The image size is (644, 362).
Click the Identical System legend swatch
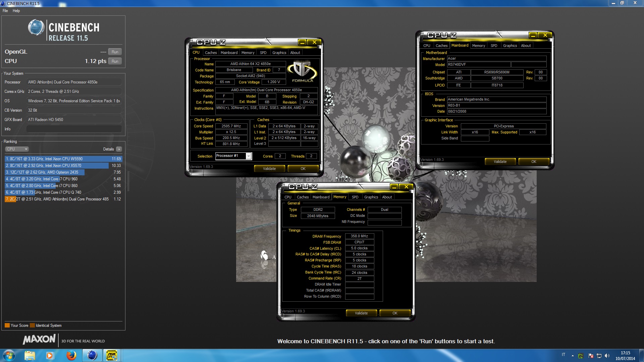[32, 325]
